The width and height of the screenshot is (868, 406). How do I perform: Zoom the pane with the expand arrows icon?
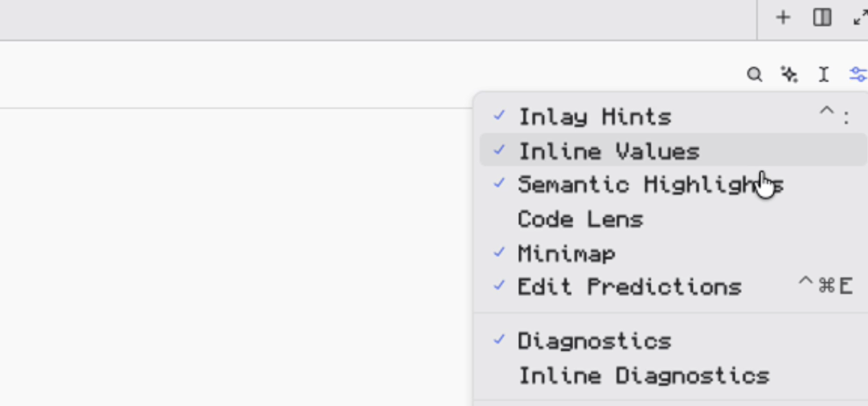point(860,18)
